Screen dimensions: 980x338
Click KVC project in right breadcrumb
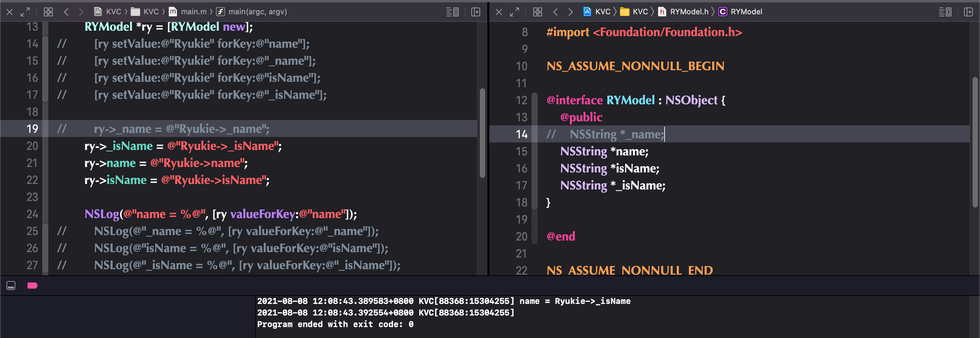coord(597,12)
